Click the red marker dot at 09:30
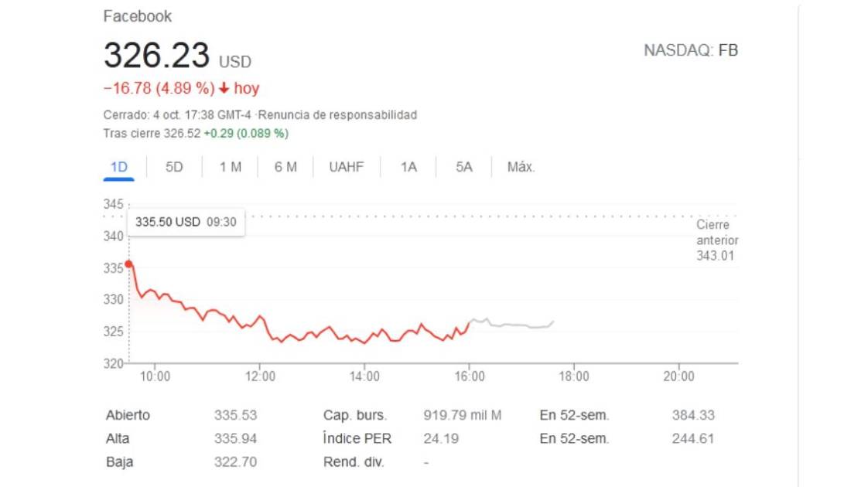 pos(128,264)
